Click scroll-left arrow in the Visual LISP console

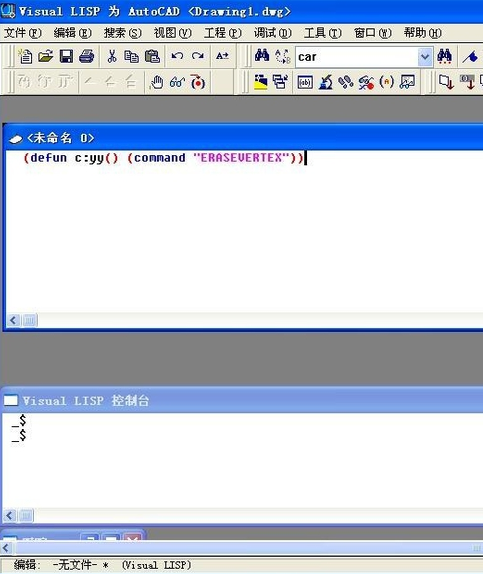(10, 515)
